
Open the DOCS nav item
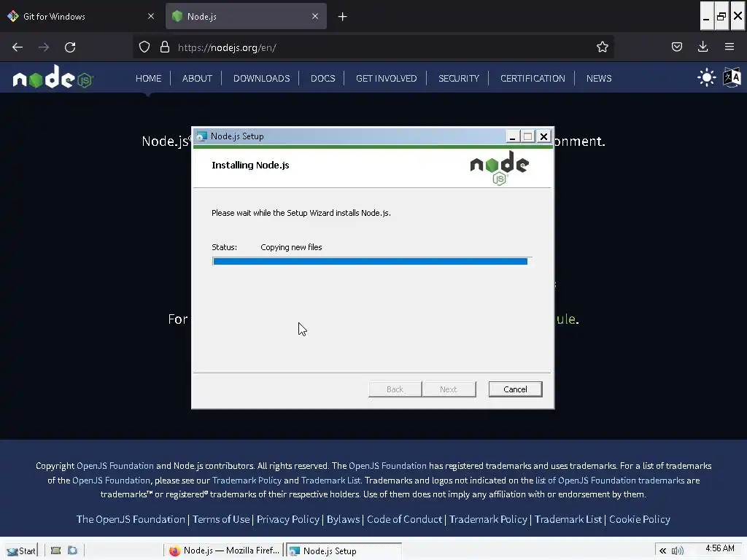[322, 78]
